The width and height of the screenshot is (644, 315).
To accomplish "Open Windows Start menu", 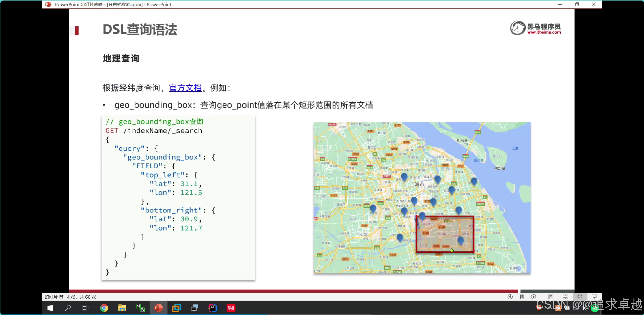I will click(x=50, y=308).
